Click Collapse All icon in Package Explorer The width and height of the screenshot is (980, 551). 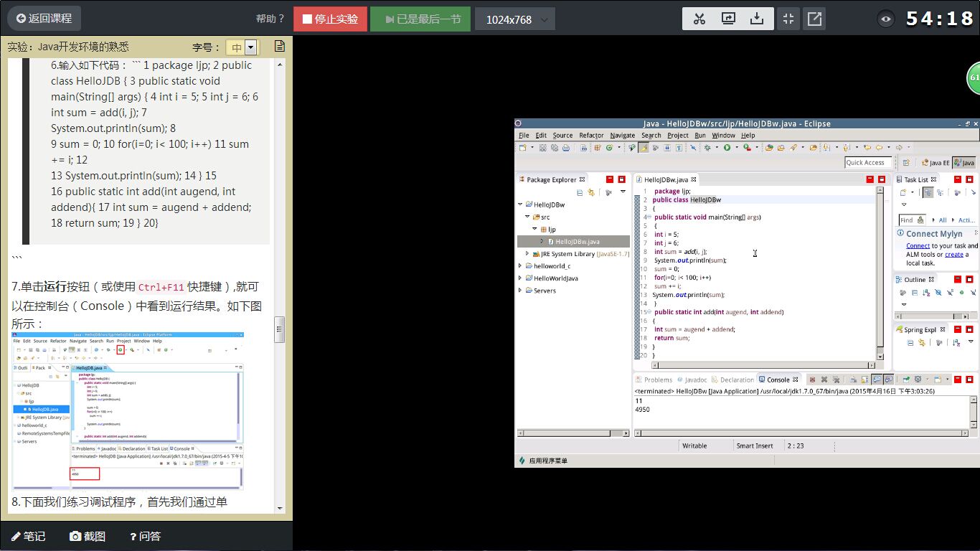579,192
